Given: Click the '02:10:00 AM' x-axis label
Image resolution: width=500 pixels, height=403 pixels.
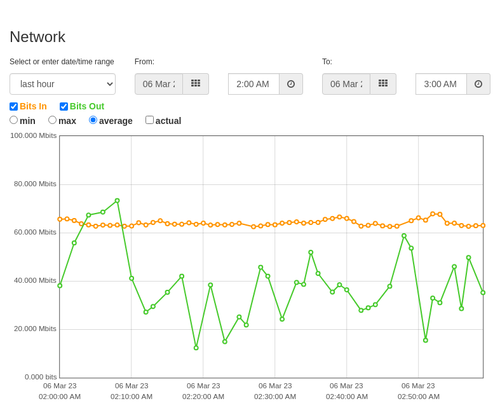Looking at the screenshot, I should point(131,397).
